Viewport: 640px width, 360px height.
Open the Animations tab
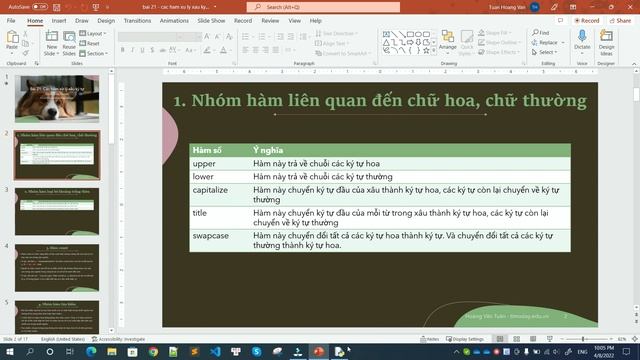[174, 20]
